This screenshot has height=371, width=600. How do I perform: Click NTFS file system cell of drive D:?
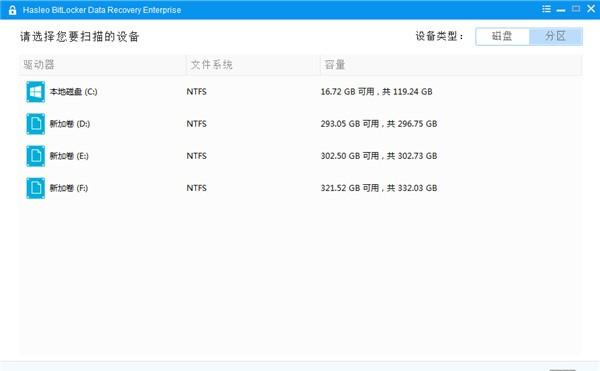pyautogui.click(x=197, y=124)
